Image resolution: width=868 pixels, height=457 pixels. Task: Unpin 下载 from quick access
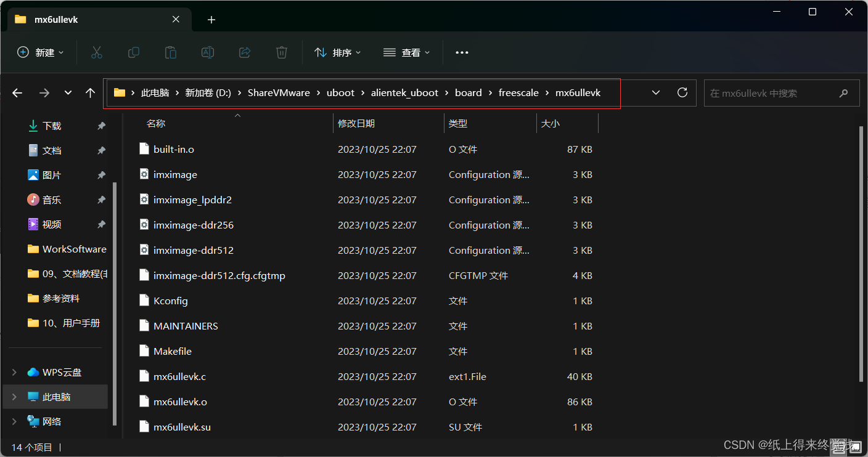coord(101,126)
